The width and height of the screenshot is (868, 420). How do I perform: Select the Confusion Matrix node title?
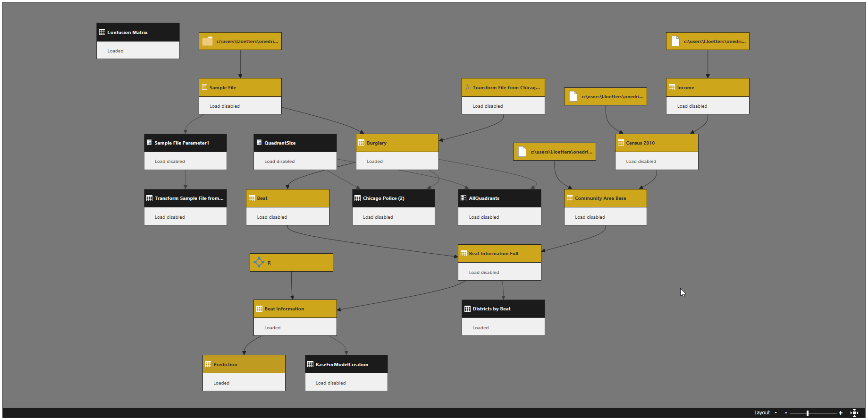click(127, 32)
